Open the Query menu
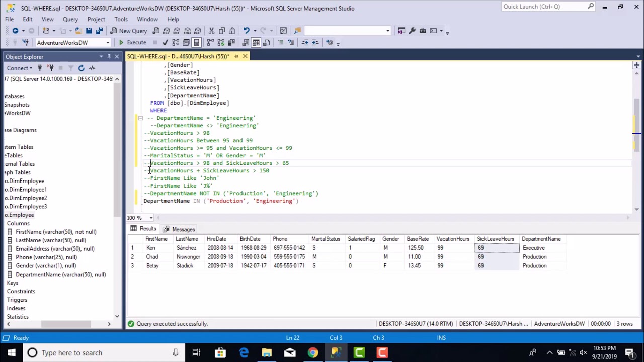Viewport: 644px width, 362px height. tap(70, 19)
